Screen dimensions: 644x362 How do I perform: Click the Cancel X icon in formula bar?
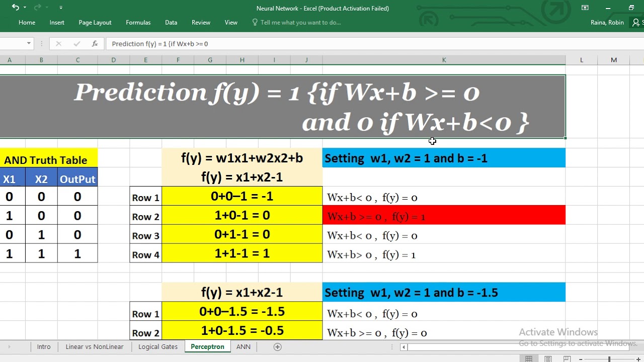pos(58,44)
